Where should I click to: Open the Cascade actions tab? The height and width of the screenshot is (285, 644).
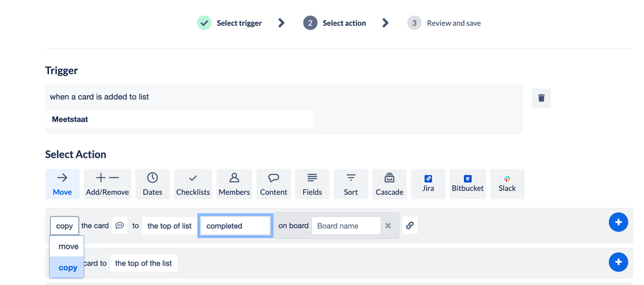pos(389,184)
